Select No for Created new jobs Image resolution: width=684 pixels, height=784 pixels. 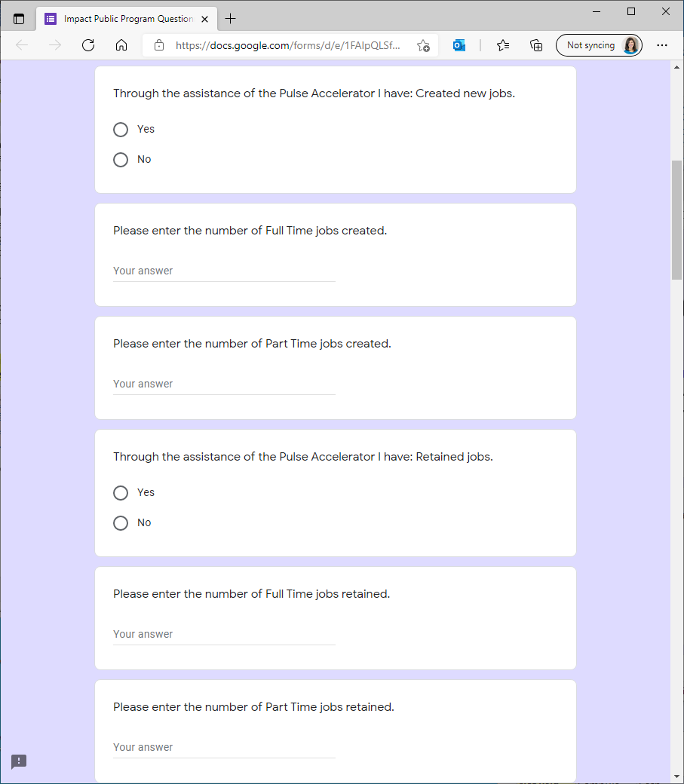tap(121, 160)
